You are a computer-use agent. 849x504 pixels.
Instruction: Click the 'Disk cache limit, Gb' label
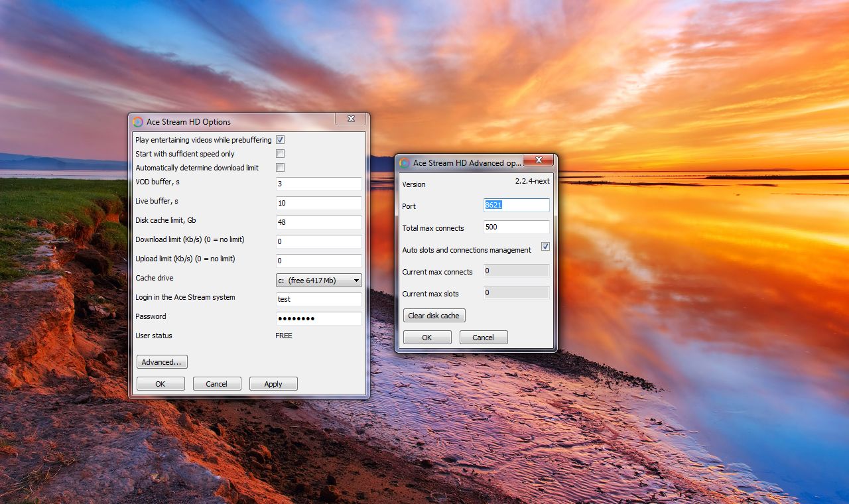166,220
